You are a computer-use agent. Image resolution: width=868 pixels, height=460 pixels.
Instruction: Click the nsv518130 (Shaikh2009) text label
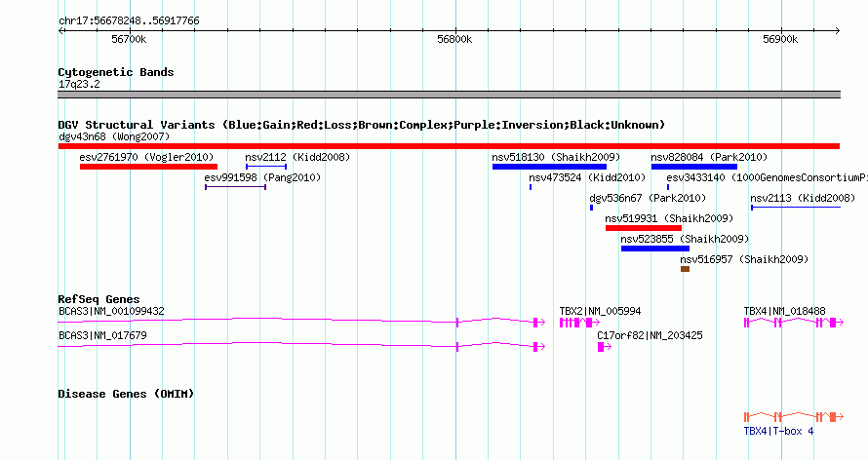point(556,157)
